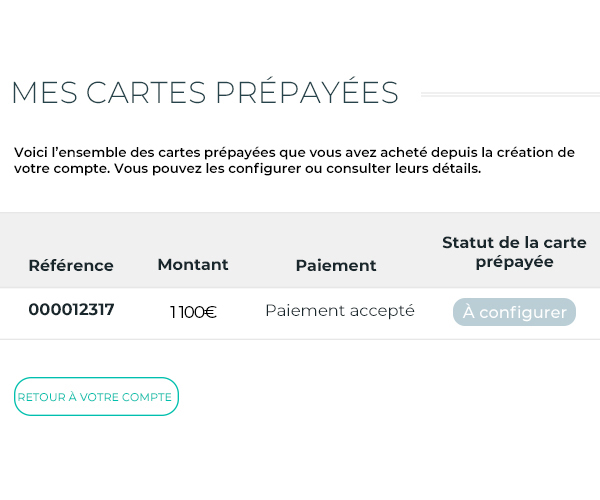Image resolution: width=600 pixels, height=500 pixels.
Task: Click the description line starting "Voici l'ensemble"
Action: 294,152
